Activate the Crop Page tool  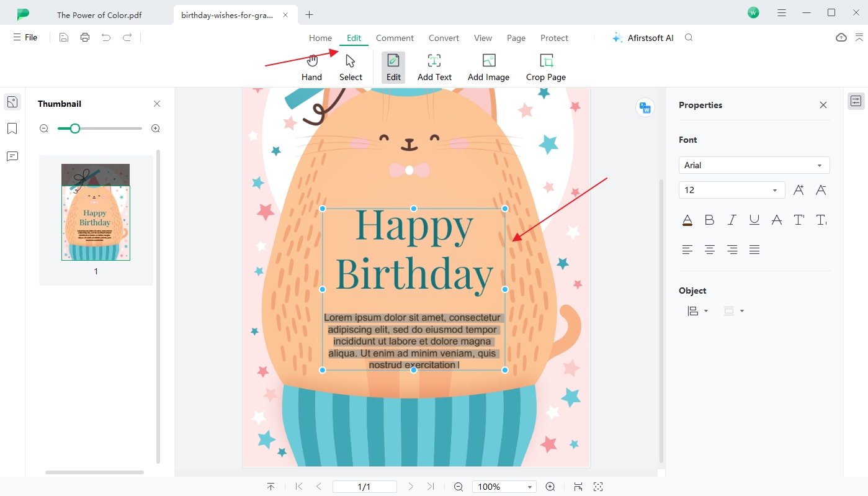546,68
